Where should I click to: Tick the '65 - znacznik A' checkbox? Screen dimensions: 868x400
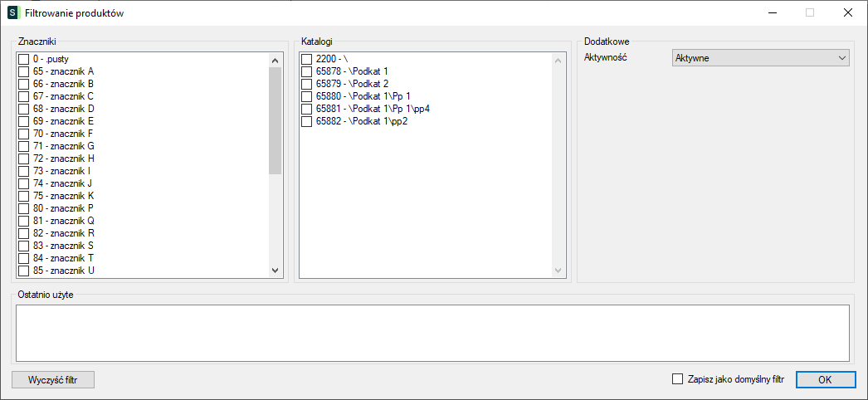click(x=23, y=71)
